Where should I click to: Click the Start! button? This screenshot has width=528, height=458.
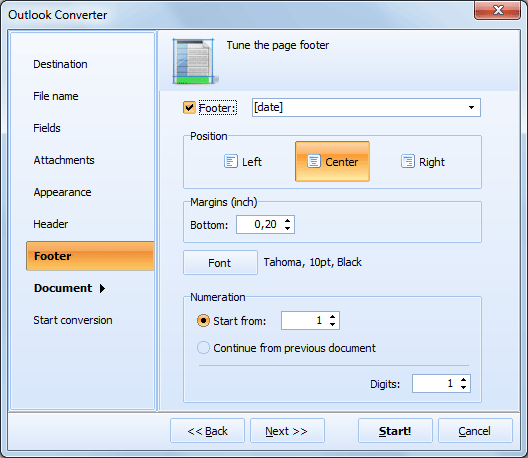point(395,431)
